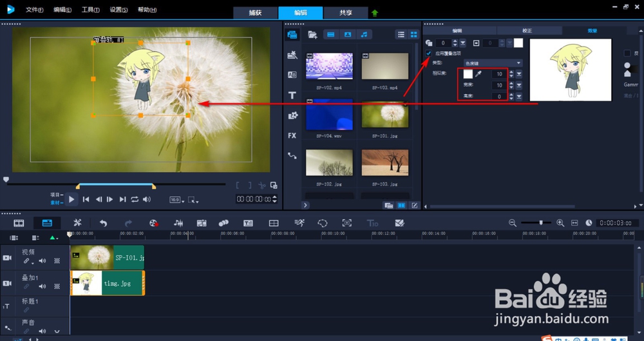Switch library to list view
The height and width of the screenshot is (341, 644).
(x=401, y=35)
